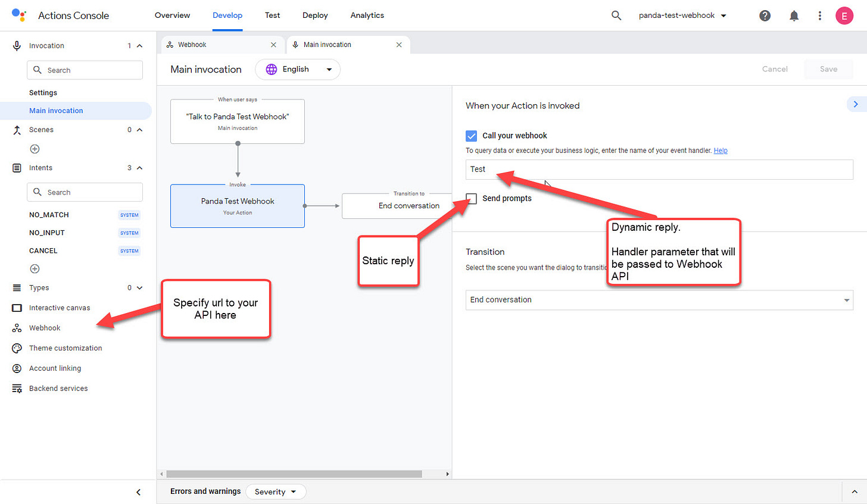Collapse the right panel with blue chevron

(856, 104)
